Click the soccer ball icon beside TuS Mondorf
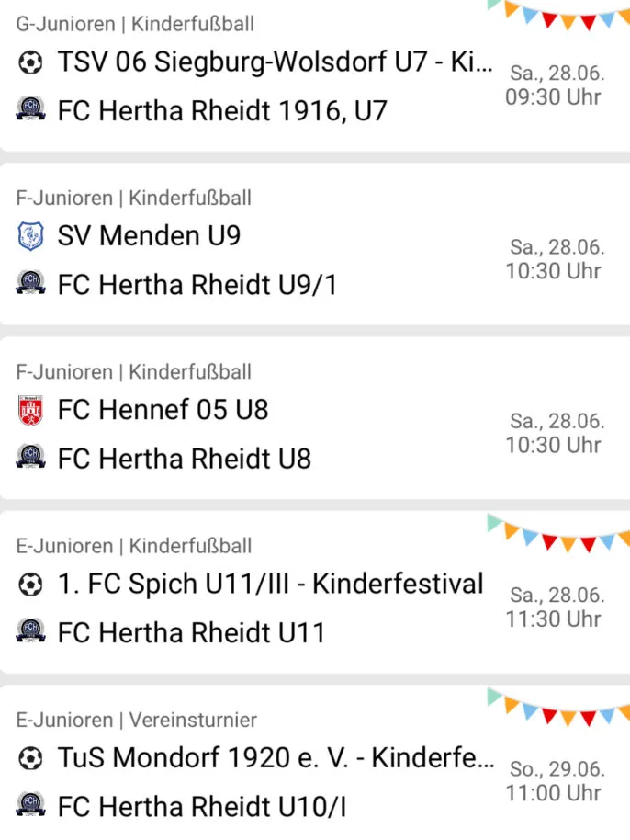 30,758
